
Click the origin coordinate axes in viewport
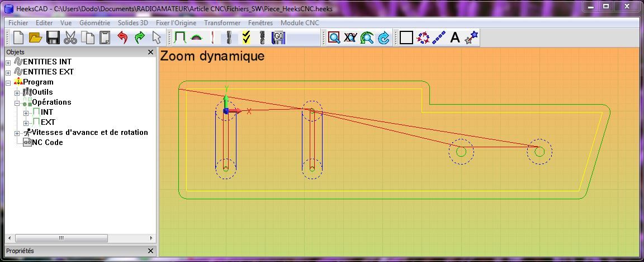[225, 111]
